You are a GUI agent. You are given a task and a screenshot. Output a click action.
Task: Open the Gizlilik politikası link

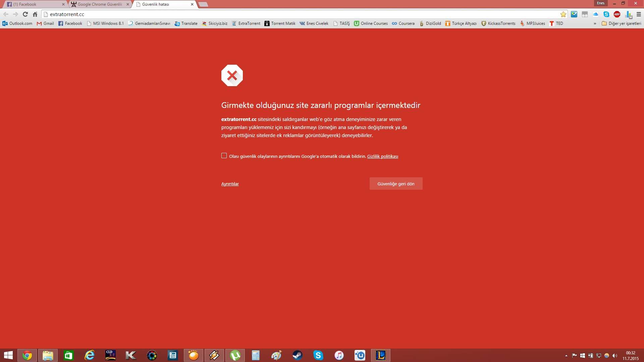[x=382, y=157]
